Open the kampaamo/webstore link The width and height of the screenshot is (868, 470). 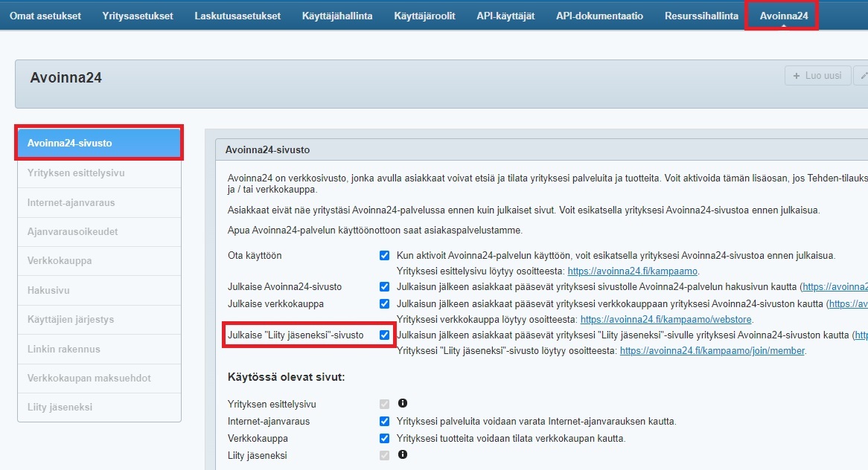coord(666,320)
